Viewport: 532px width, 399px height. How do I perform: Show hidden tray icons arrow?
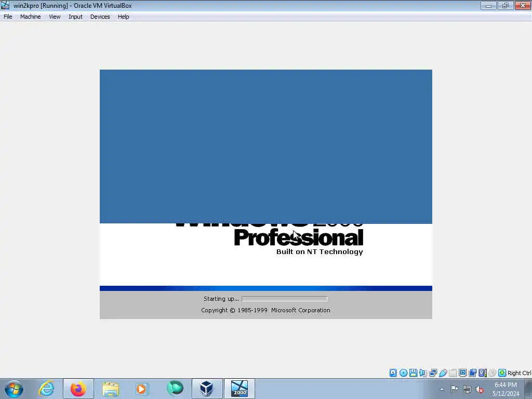tap(442, 389)
